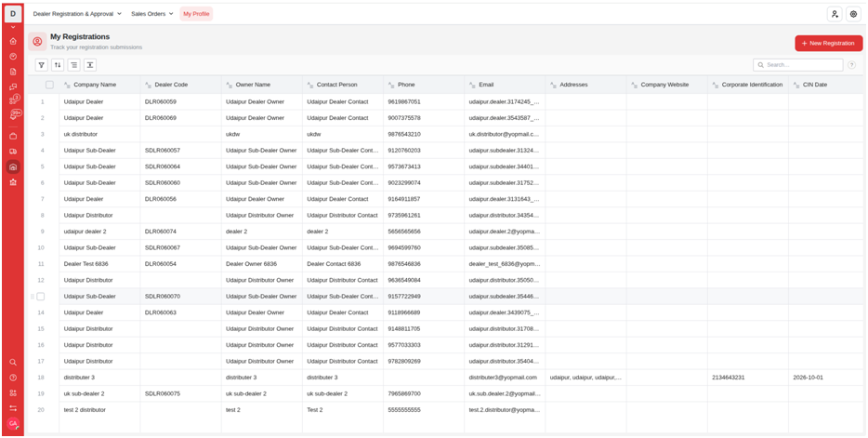Switch to the My Profile tab
Screen dimensions: 868x438
tap(196, 14)
